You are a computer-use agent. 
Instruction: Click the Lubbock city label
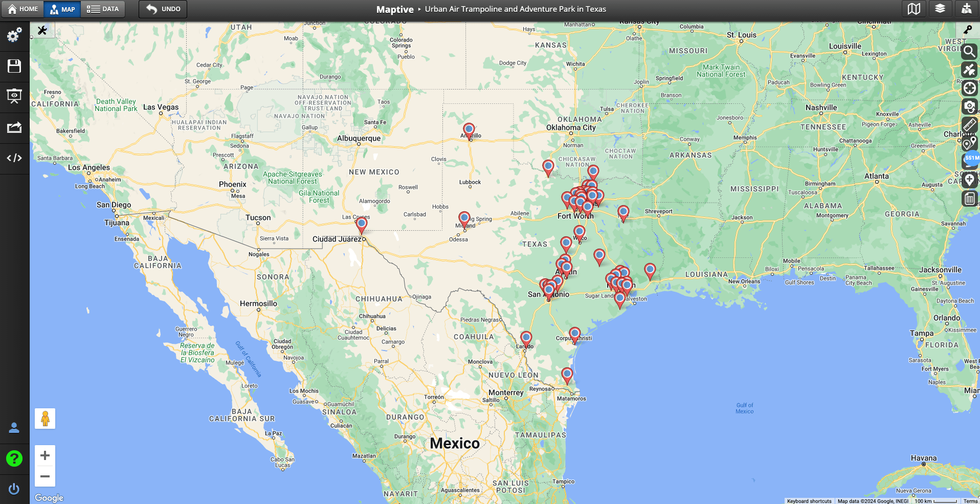(470, 182)
